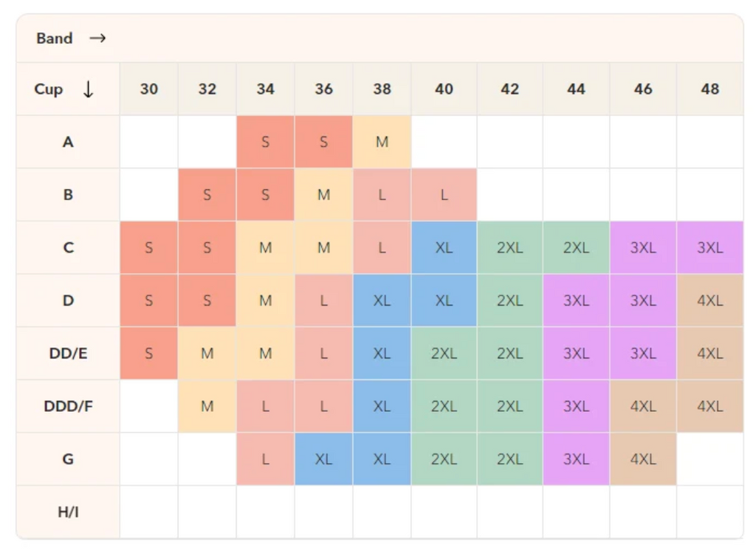
Task: Click the Band label text
Action: [55, 38]
